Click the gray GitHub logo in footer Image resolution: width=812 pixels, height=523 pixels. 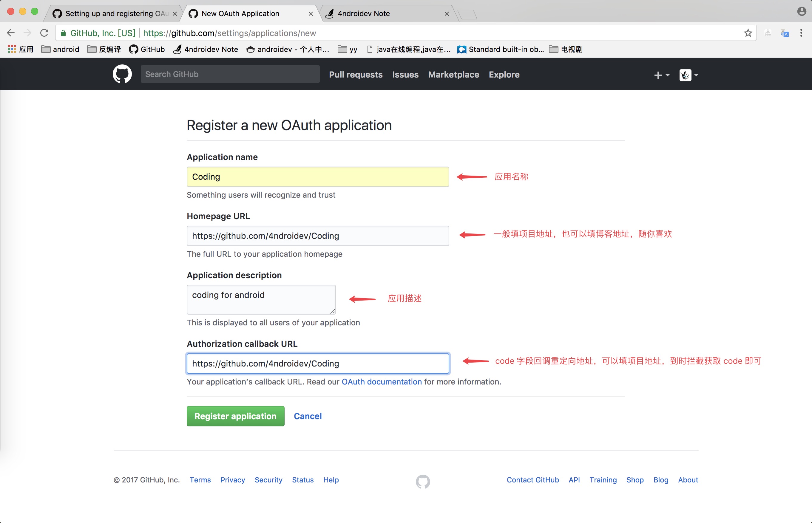click(x=423, y=481)
